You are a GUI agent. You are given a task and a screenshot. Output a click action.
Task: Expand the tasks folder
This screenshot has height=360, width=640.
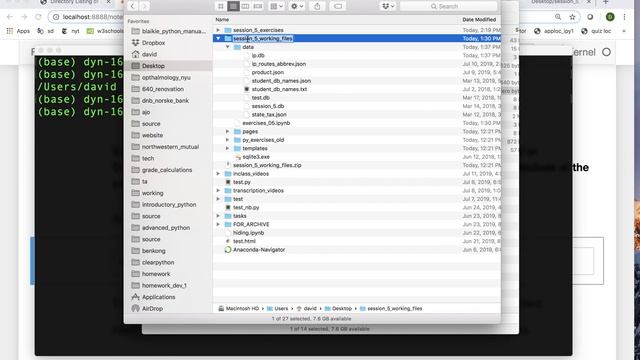click(218, 216)
